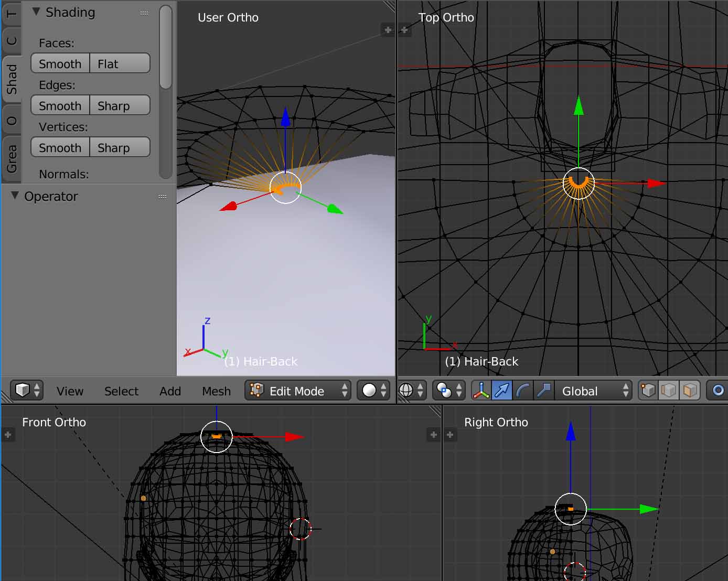The width and height of the screenshot is (728, 581).
Task: Toggle the 3D manipulator axes icon
Action: pyautogui.click(x=481, y=391)
